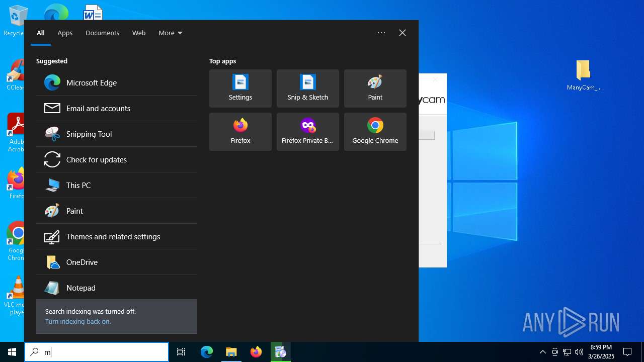This screenshot has height=362, width=644.
Task: Open Snip & Sketch tile
Action: pyautogui.click(x=308, y=88)
